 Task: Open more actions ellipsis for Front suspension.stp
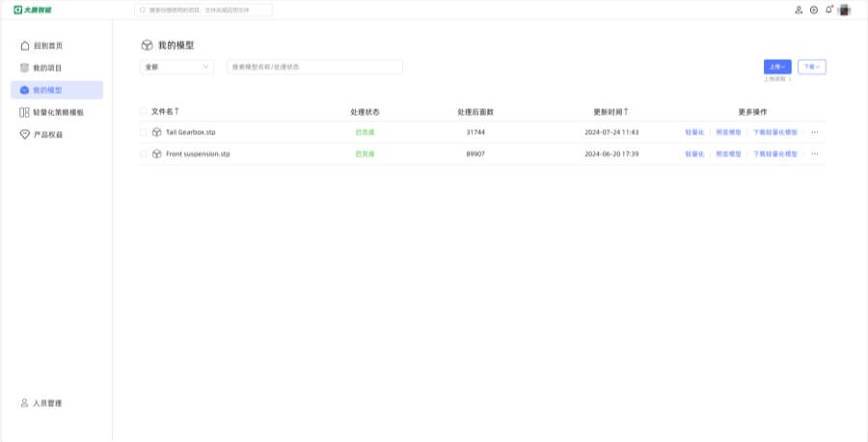click(814, 154)
